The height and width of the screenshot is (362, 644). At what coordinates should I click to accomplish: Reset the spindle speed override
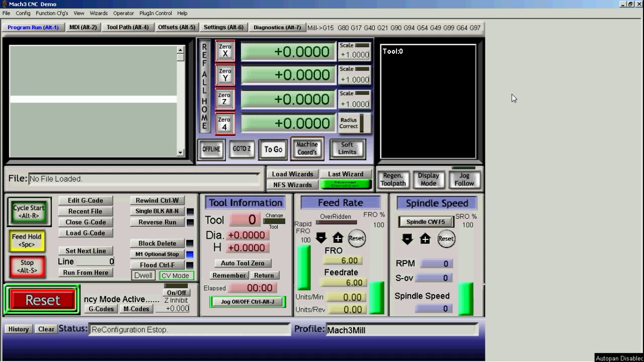pos(446,239)
